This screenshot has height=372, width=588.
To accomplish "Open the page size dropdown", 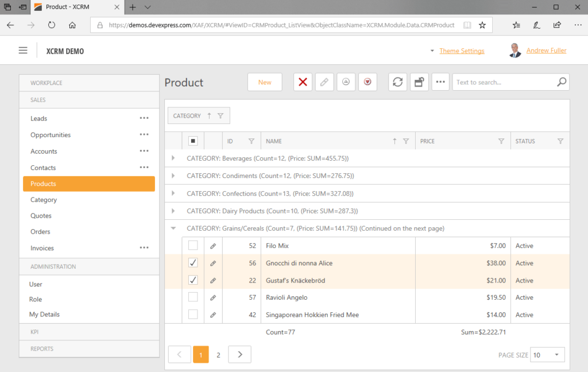I will (547, 354).
